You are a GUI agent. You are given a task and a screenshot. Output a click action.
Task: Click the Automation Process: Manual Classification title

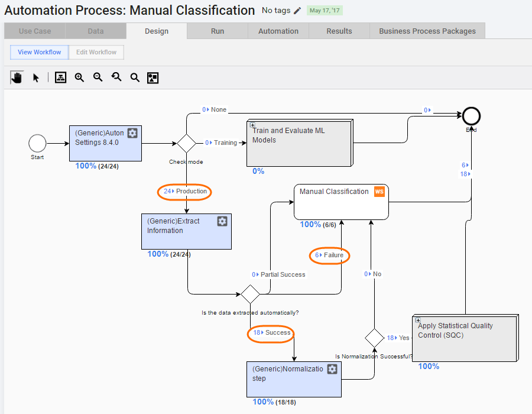(x=129, y=10)
